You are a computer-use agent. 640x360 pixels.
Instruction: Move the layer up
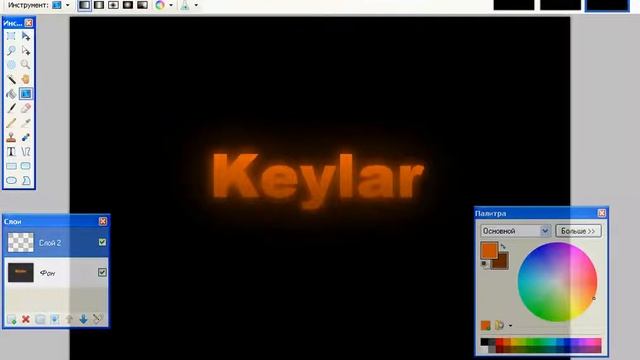69,319
